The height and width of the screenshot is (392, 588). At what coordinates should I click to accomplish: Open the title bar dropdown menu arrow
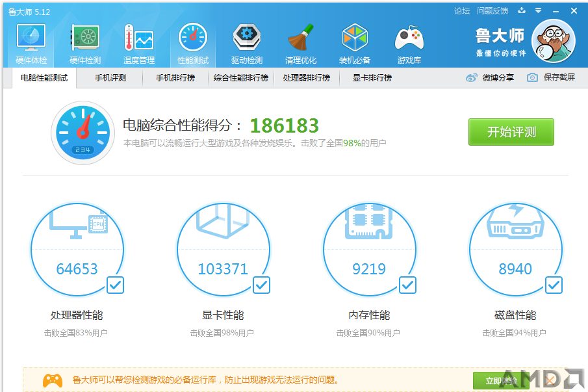538,10
